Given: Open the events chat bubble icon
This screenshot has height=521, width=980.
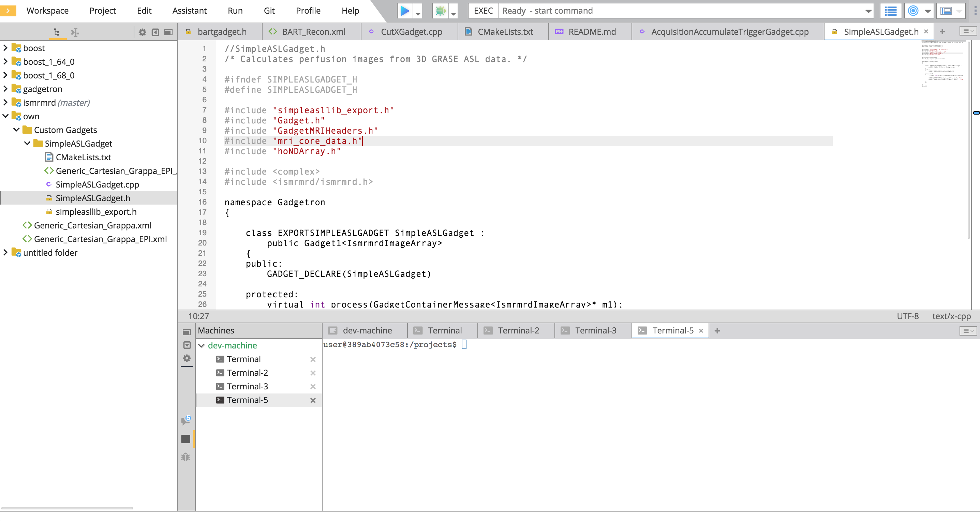Looking at the screenshot, I should (x=185, y=420).
